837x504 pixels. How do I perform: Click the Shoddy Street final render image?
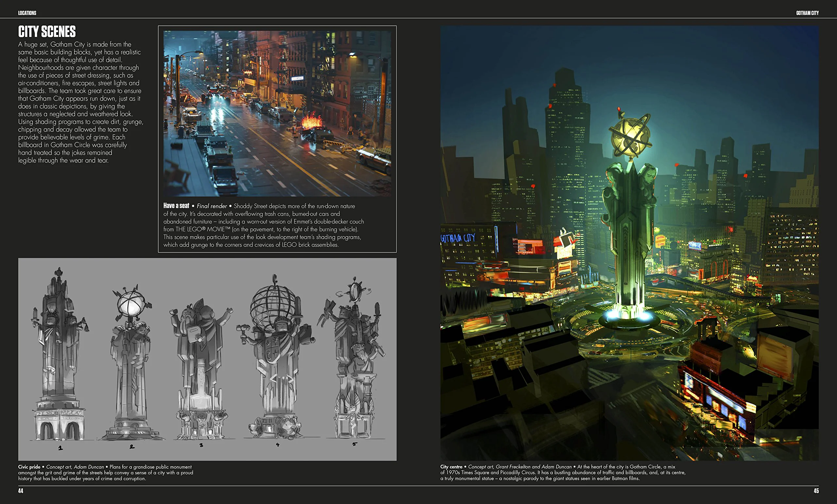pyautogui.click(x=277, y=113)
